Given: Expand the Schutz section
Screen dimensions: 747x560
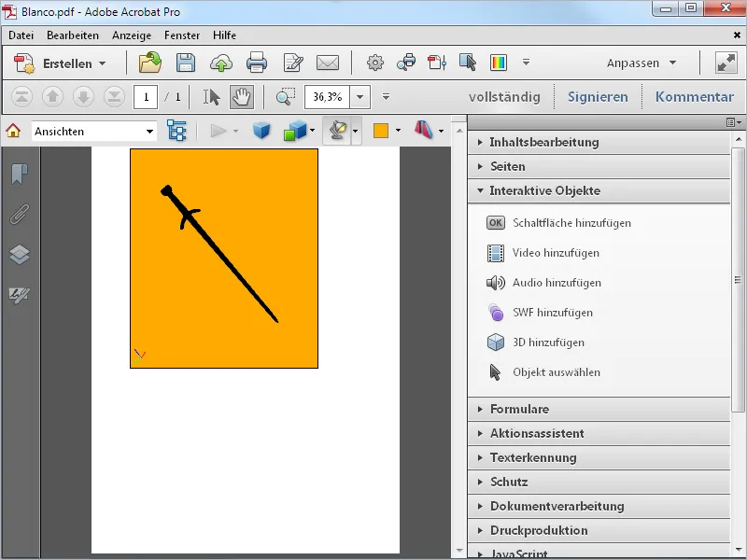Looking at the screenshot, I should [599, 482].
